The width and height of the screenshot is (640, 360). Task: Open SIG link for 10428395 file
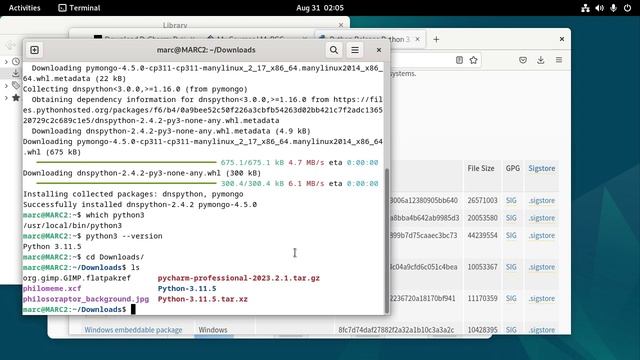(511, 330)
